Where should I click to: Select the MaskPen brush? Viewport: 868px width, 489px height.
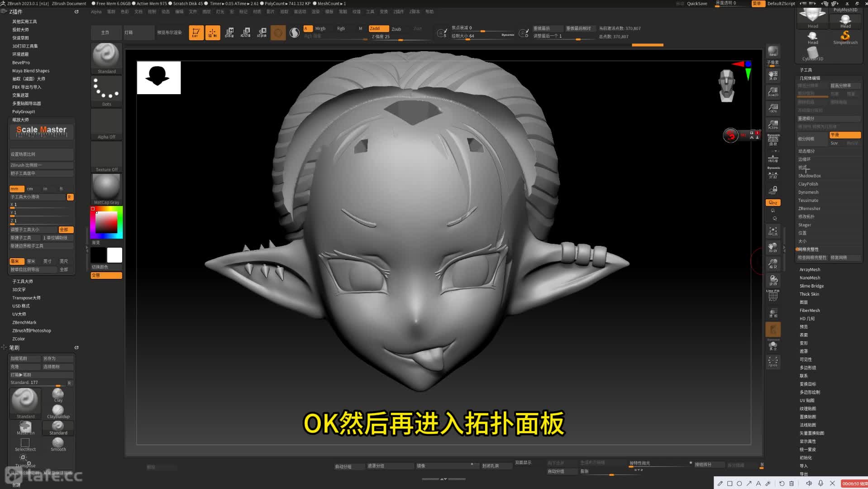(25, 428)
